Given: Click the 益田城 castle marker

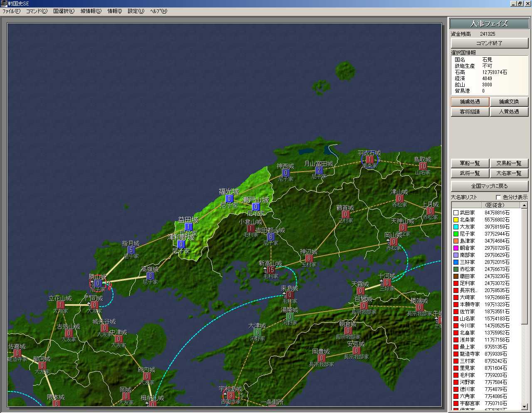Looking at the screenshot, I should point(188,227).
